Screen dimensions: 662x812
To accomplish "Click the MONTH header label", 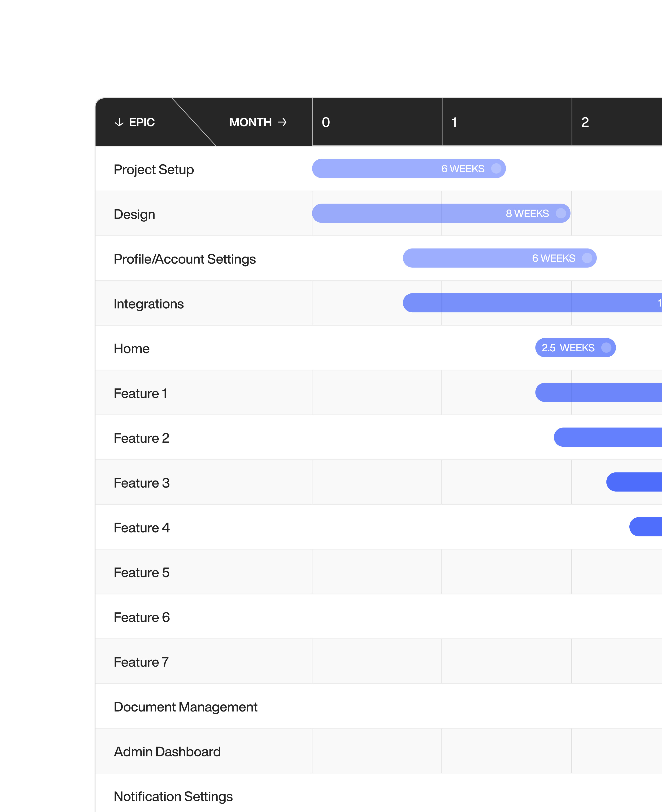I will 250,122.
